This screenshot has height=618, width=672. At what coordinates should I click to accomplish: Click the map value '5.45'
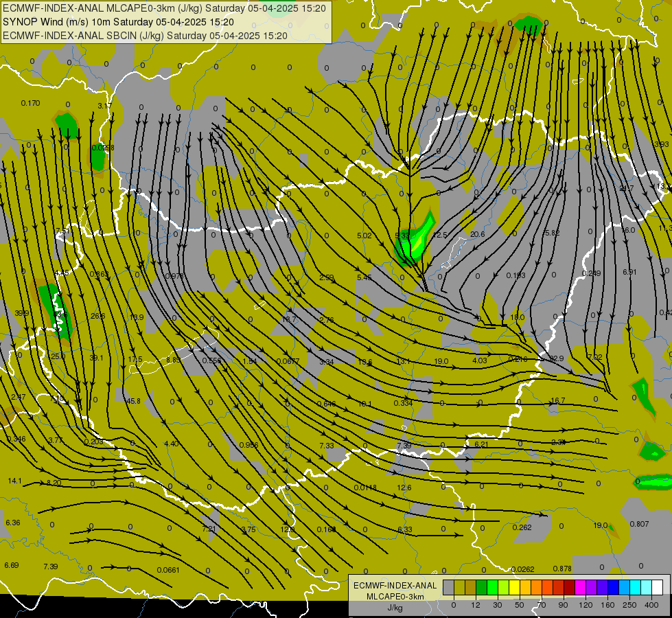pyautogui.click(x=364, y=278)
